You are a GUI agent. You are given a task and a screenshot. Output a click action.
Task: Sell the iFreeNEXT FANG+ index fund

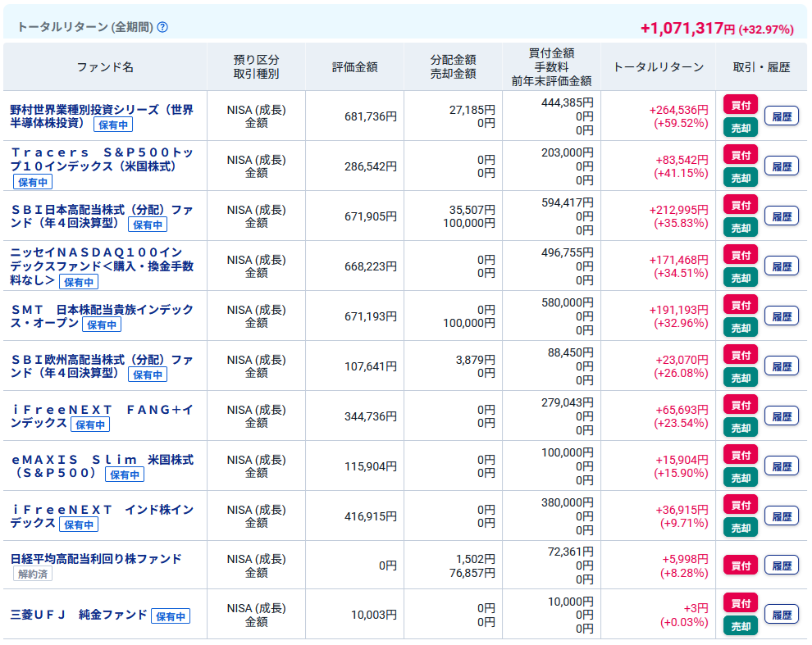coord(741,429)
